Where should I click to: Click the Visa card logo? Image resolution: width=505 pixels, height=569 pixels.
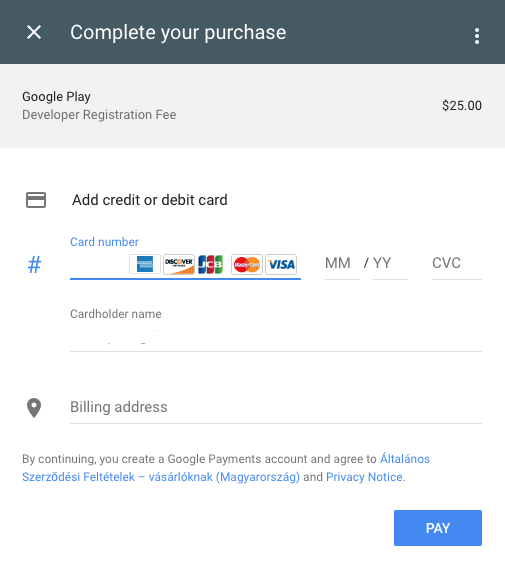(281, 264)
